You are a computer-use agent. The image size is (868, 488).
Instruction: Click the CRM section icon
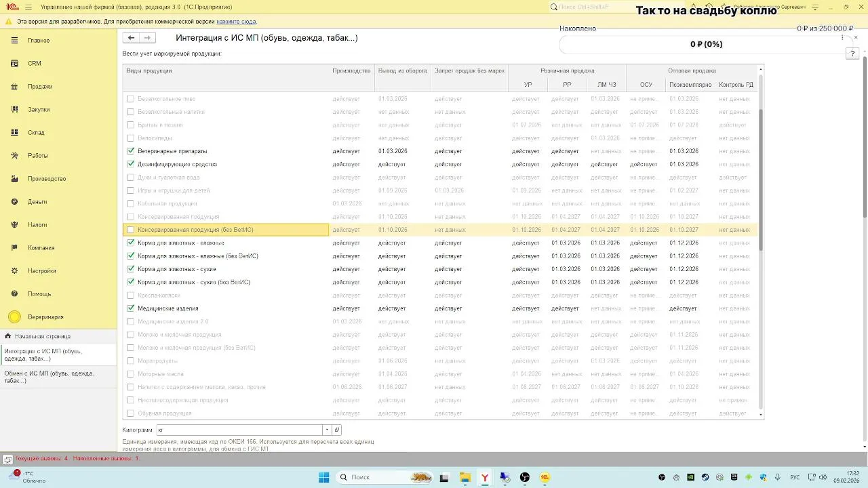point(14,64)
